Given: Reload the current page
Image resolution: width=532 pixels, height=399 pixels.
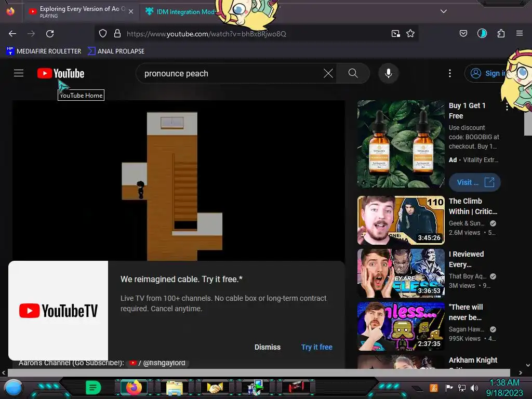Looking at the screenshot, I should [50, 34].
